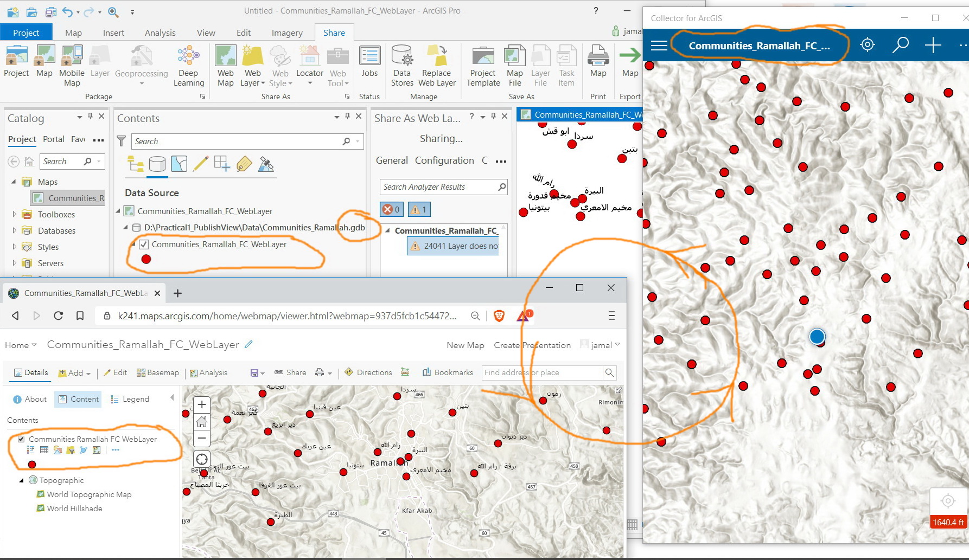Open the Add dropdown in map viewer
This screenshot has height=560, width=969.
click(x=74, y=373)
